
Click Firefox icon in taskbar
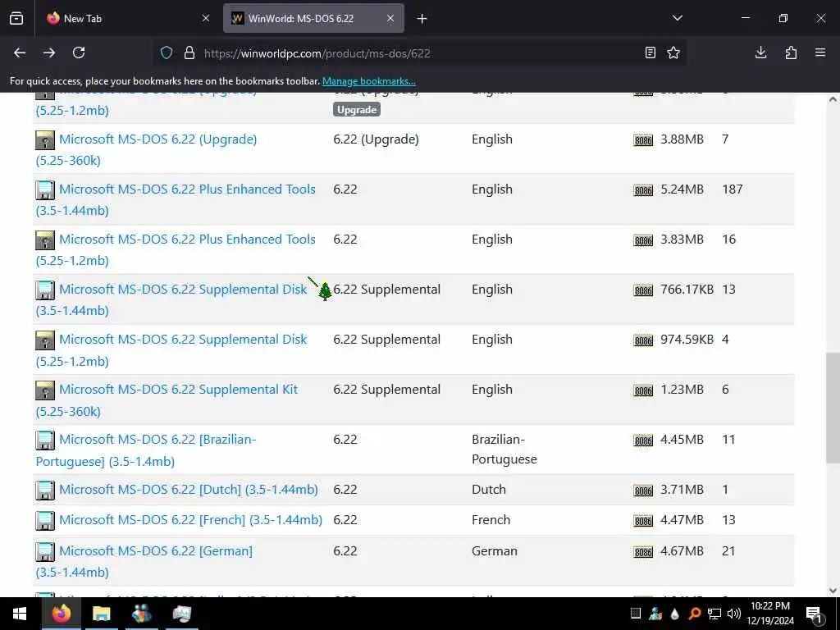pyautogui.click(x=61, y=614)
